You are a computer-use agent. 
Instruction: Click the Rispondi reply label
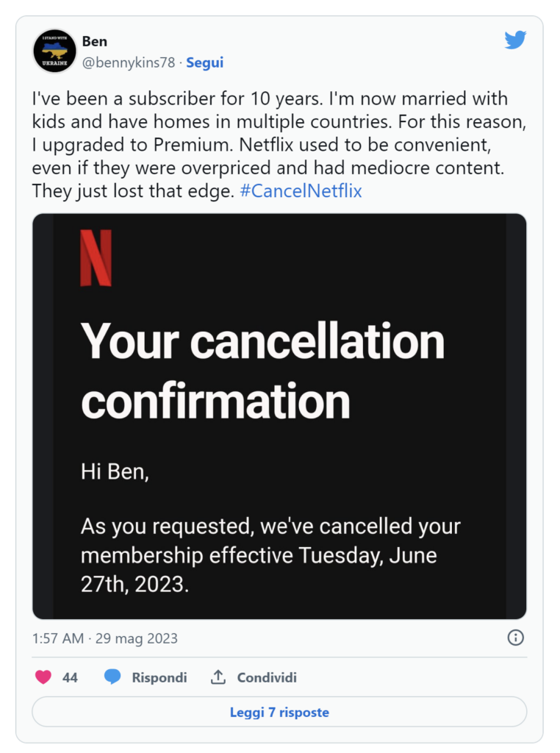[x=159, y=677]
